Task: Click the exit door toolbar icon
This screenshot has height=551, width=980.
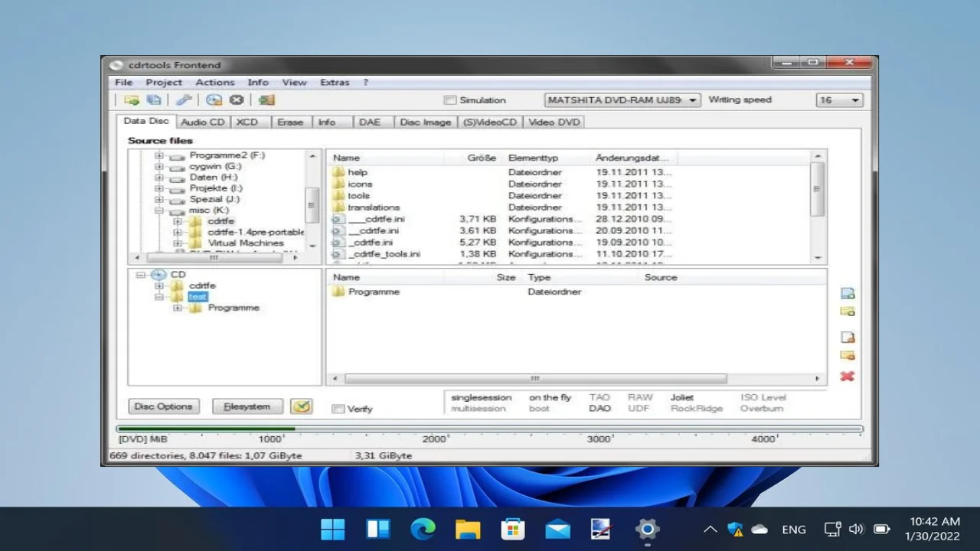Action: click(266, 99)
